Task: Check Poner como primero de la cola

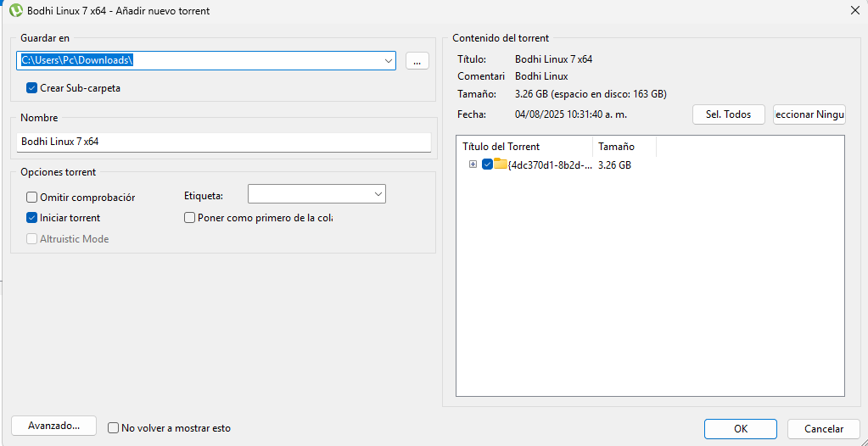Action: [190, 218]
